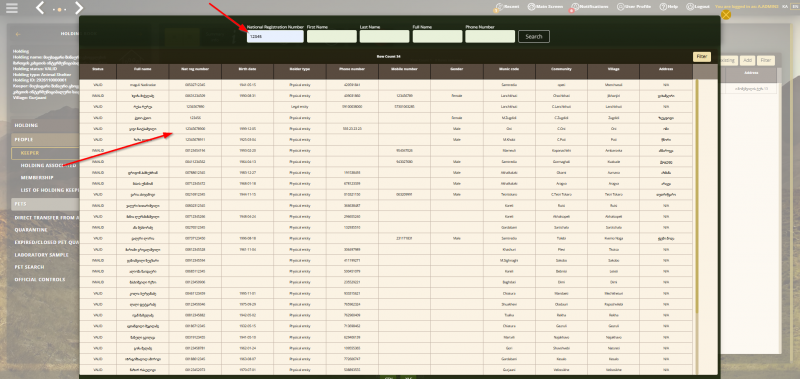Screen dimensions: 800x379
Task: Select DIRECT TRANSFER FROM sidebar item
Action: coord(46,217)
